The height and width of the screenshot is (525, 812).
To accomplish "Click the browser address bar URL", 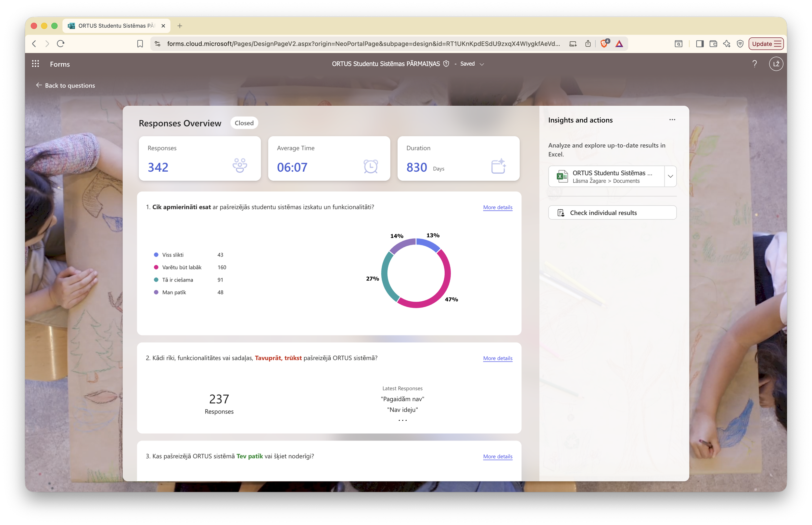I will [x=363, y=44].
